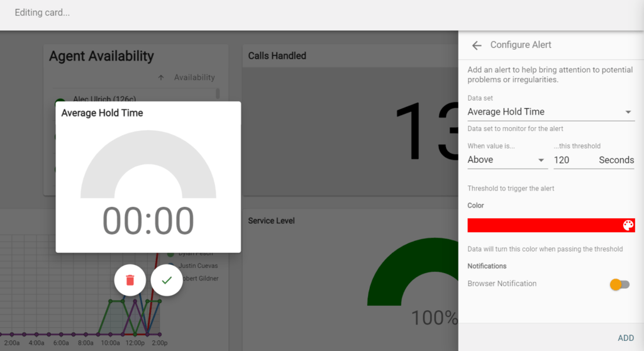
Task: Click the Data set dropdown arrow
Action: tap(628, 112)
